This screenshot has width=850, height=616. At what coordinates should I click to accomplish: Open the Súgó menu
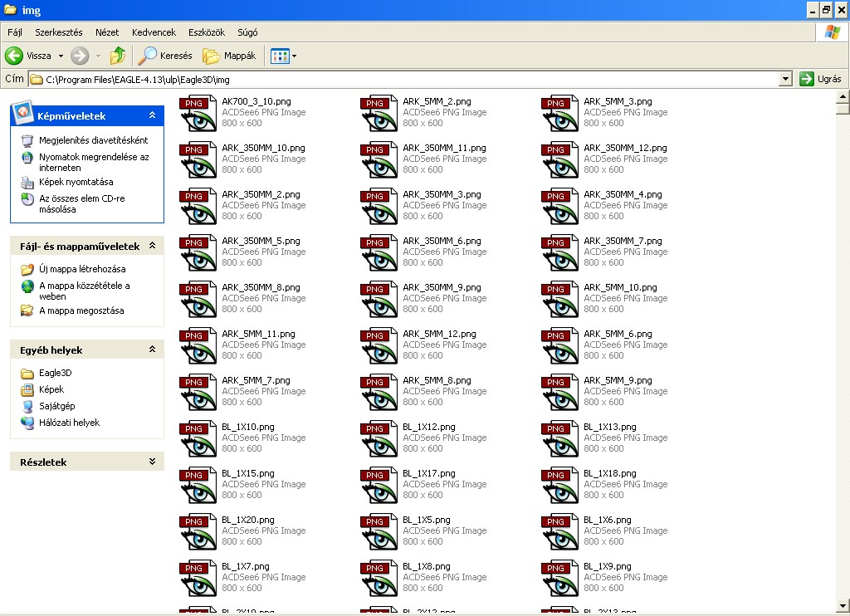[x=247, y=32]
